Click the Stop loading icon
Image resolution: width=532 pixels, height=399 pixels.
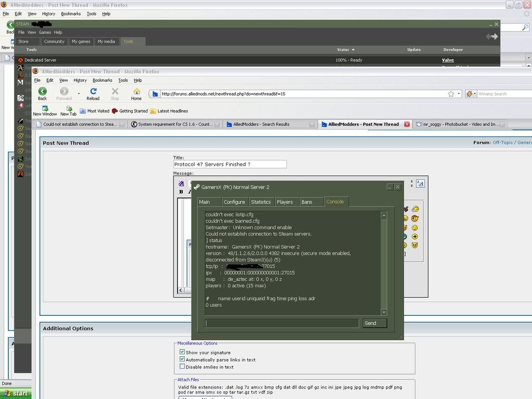click(115, 91)
